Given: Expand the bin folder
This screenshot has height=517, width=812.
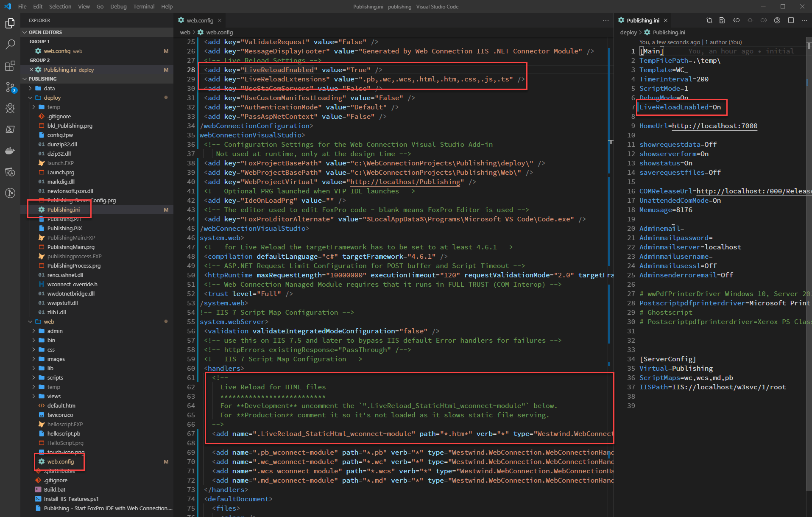Looking at the screenshot, I should point(51,340).
